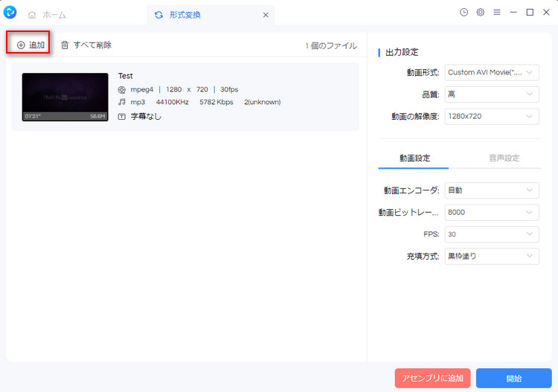
Task: Click すべて削除 trash icon
Action: click(65, 45)
